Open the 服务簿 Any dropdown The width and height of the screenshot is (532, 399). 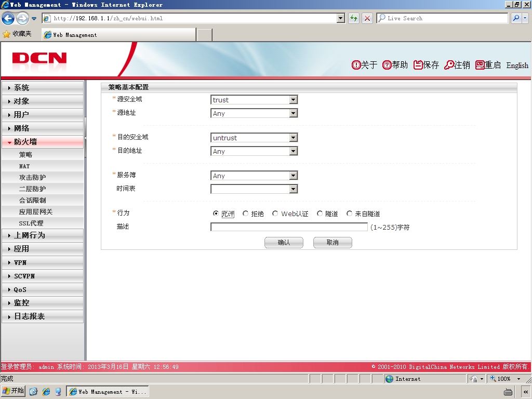point(254,176)
